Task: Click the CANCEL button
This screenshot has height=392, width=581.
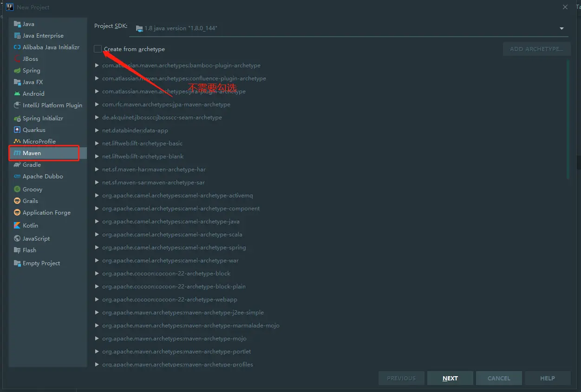Action: (x=499, y=378)
